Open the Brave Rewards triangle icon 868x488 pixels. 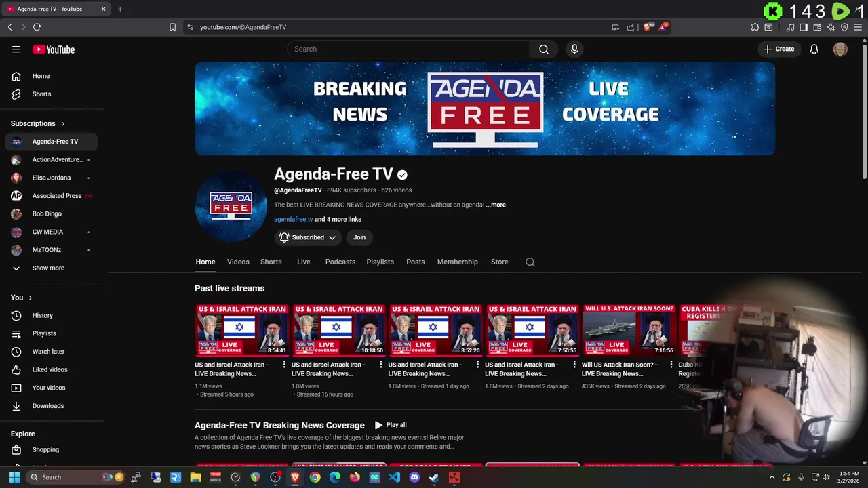663,27
